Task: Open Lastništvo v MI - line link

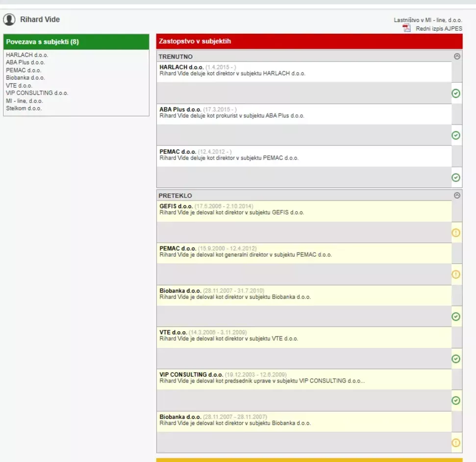Action: point(428,20)
